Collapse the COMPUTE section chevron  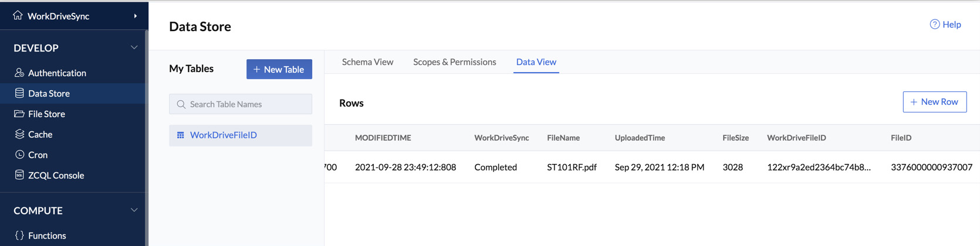(x=134, y=210)
